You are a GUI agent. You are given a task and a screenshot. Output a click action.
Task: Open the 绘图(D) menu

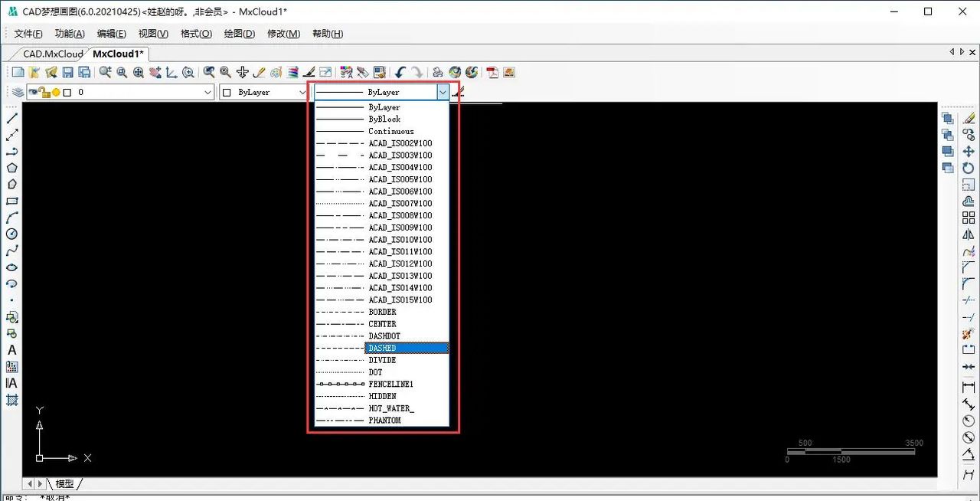click(x=240, y=34)
